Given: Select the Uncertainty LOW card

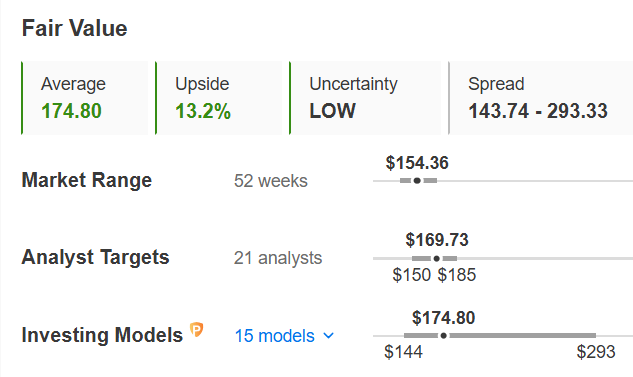Looking at the screenshot, I should [x=365, y=98].
